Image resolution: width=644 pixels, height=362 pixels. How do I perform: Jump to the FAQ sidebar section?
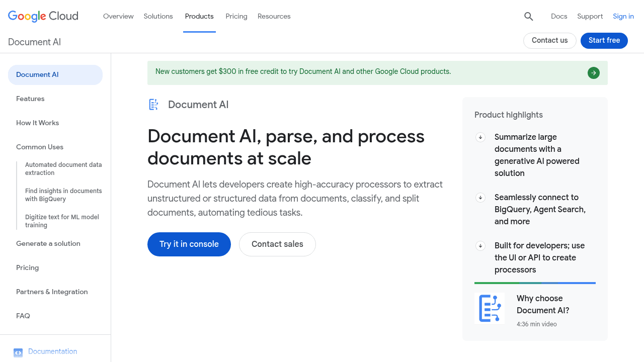click(23, 316)
